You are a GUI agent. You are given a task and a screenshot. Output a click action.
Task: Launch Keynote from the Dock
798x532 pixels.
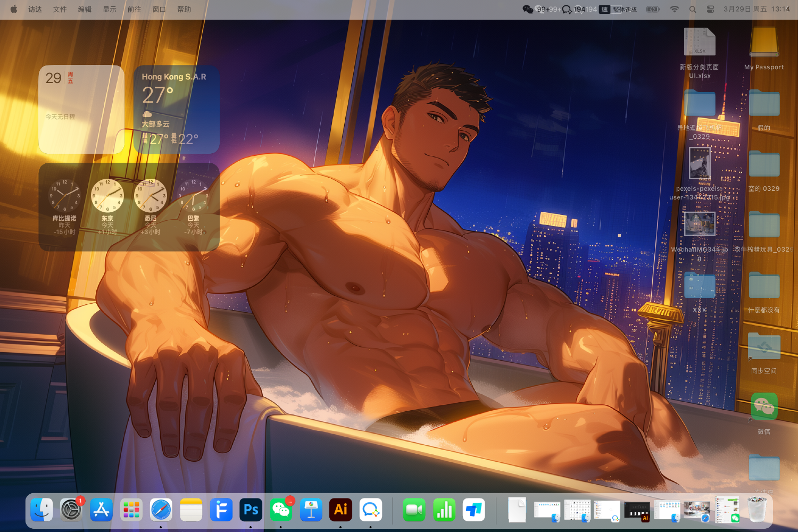(x=311, y=510)
